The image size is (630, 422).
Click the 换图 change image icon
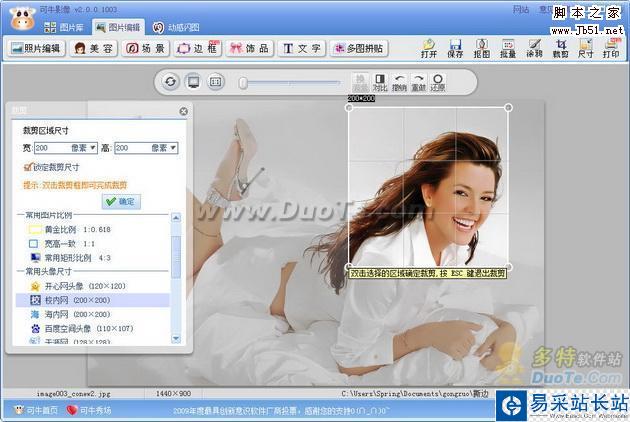(360, 82)
